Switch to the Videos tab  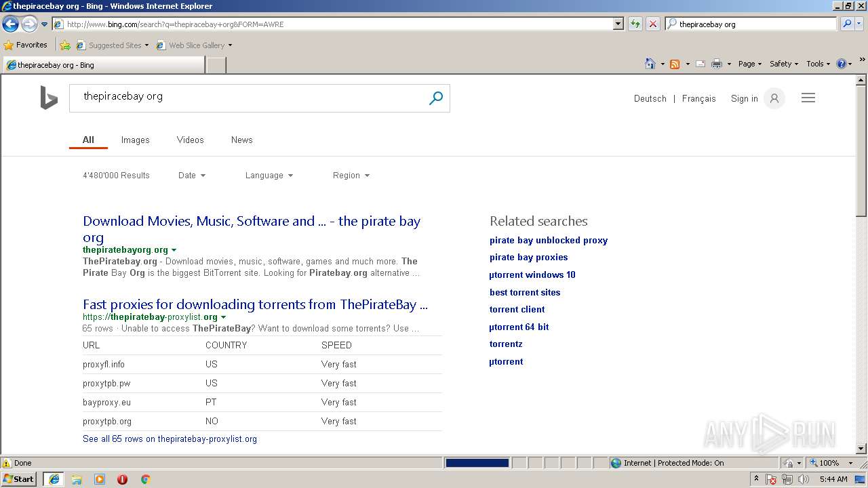190,140
